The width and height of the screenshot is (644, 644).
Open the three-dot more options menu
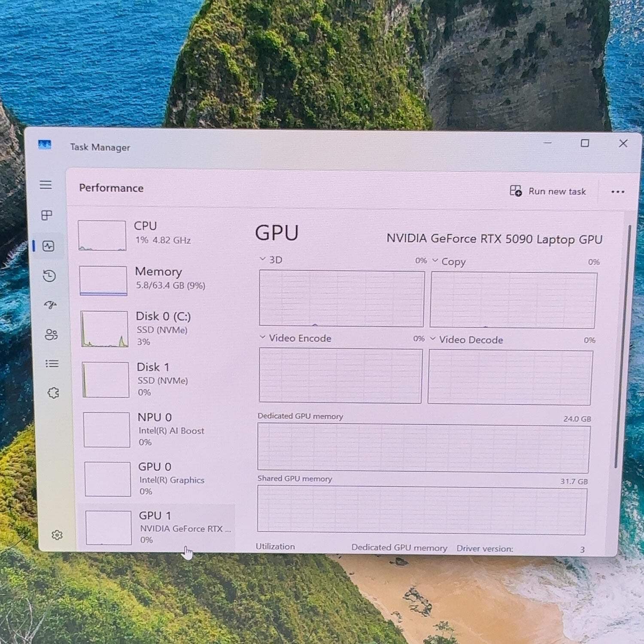(x=618, y=192)
